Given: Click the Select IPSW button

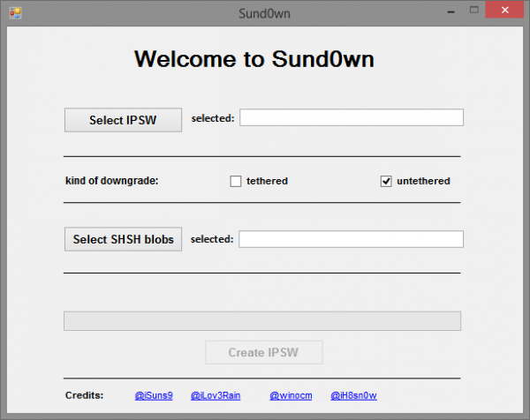Looking at the screenshot, I should click(x=123, y=120).
